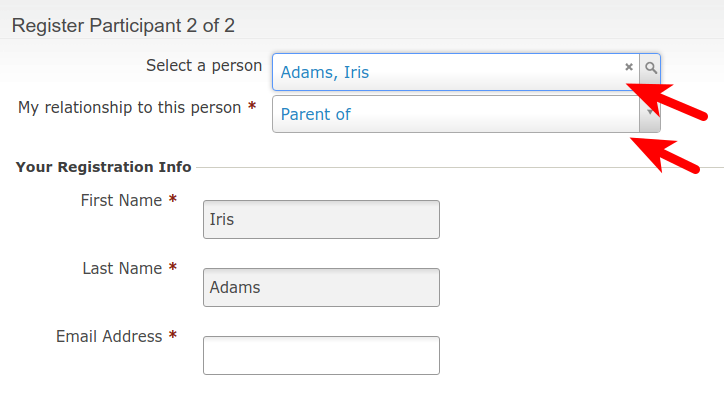Open person search with the magnifier icon

click(650, 68)
